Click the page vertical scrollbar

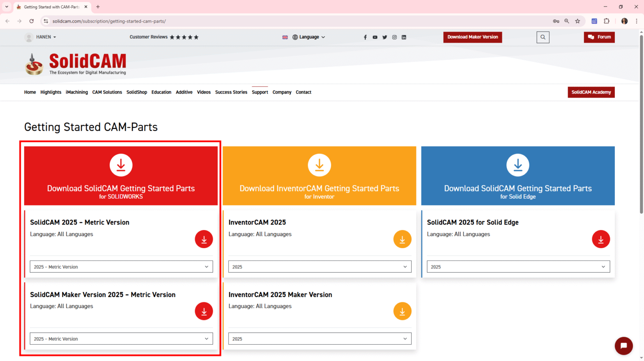641,124
